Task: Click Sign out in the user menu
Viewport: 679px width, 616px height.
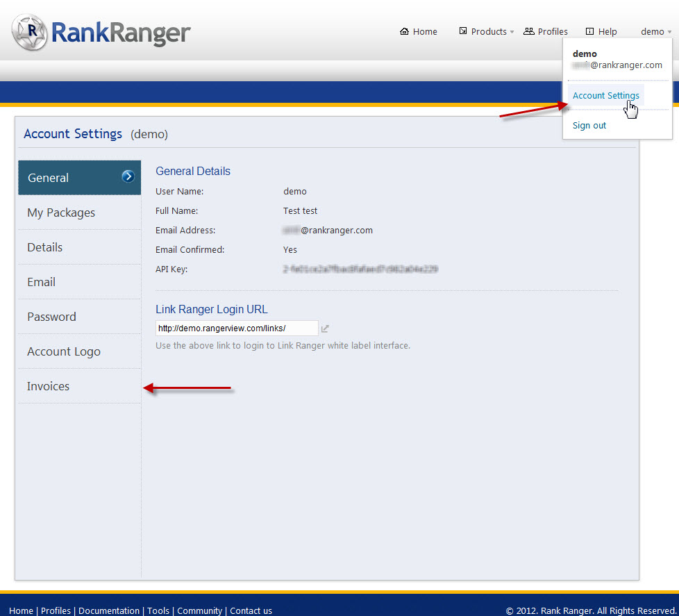Action: tap(589, 126)
